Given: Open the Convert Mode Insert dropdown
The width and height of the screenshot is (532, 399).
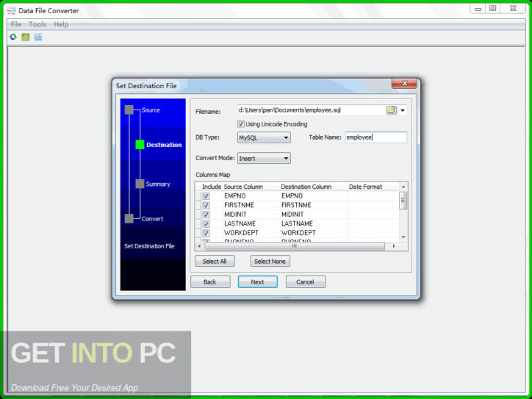Looking at the screenshot, I should point(264,158).
